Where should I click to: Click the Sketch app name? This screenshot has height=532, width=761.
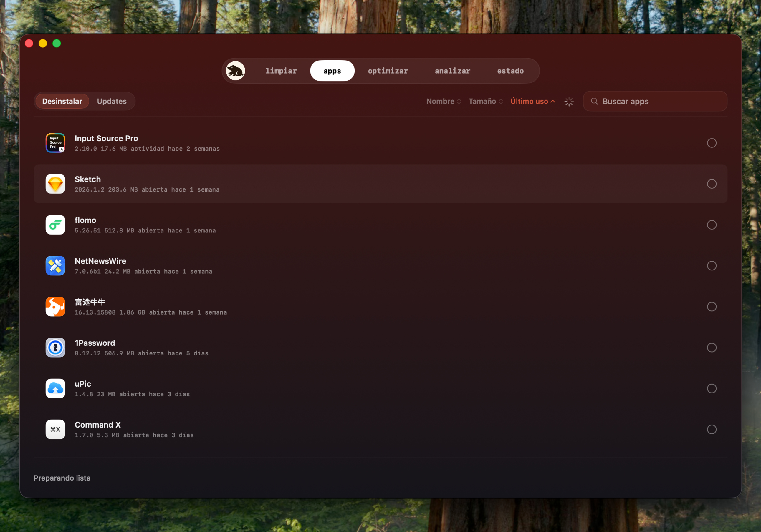[87, 179]
